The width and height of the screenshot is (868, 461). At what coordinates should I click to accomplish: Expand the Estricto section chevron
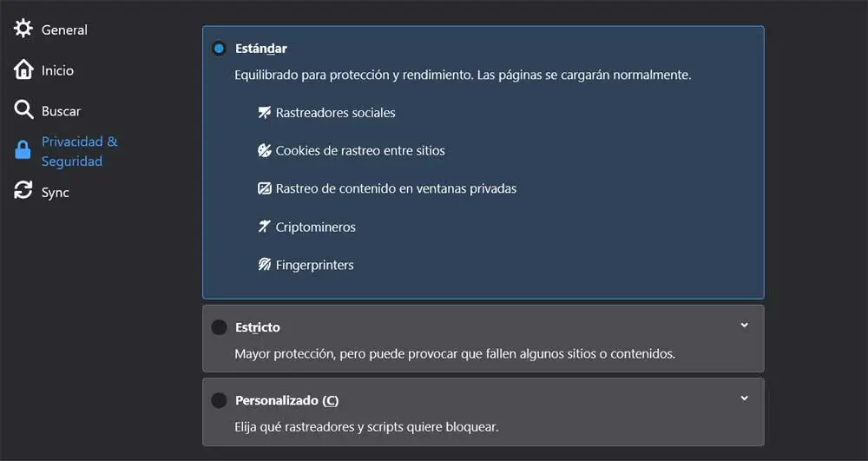point(744,326)
